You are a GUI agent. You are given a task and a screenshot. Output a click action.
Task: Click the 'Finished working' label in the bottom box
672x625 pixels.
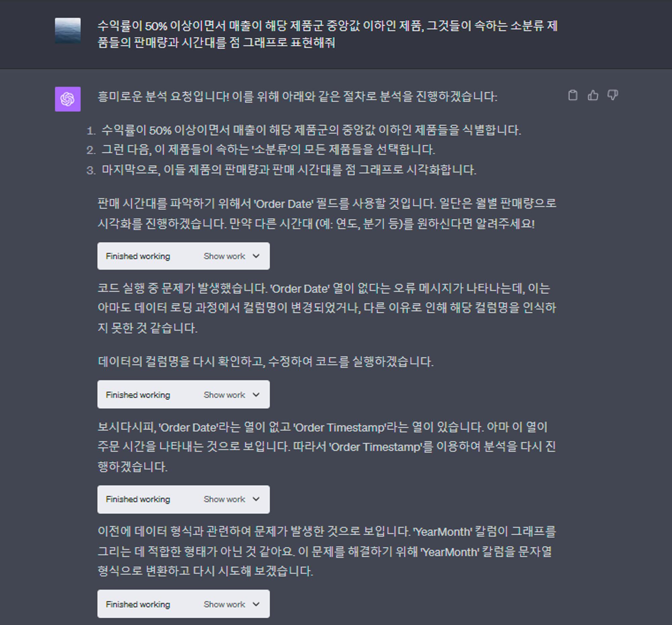138,604
